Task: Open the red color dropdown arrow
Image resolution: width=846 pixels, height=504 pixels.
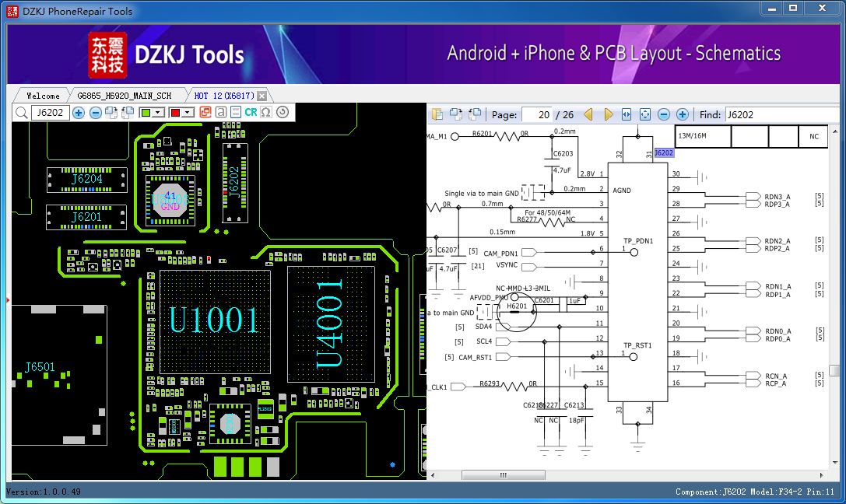Action: pyautogui.click(x=188, y=113)
